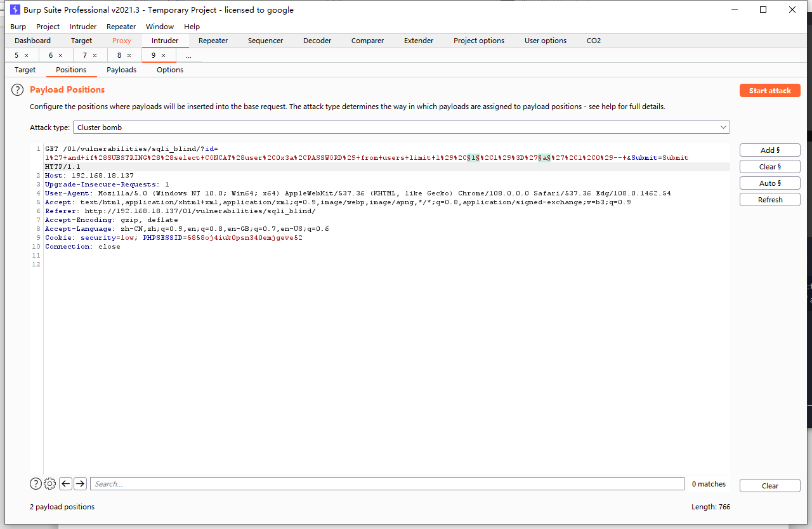The image size is (812, 529).
Task: Open the Project options tab
Action: tap(479, 41)
